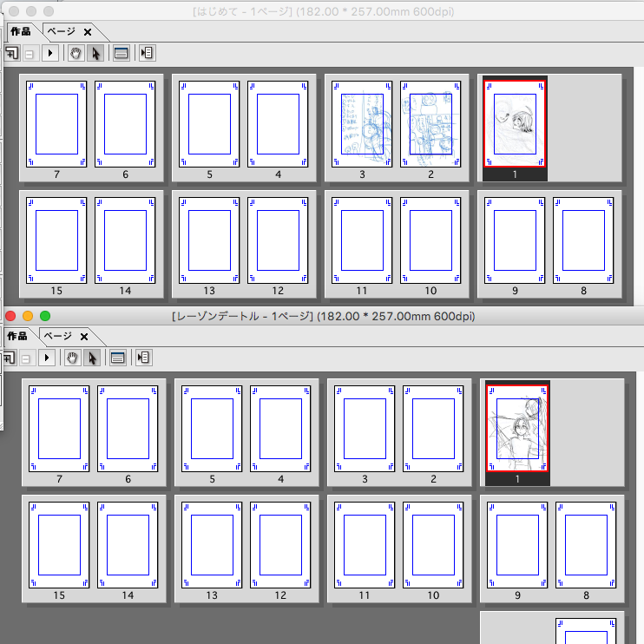Viewport: 644px width, 644px height.
Task: Click page layout icon in レーゾンデートル window toolbar
Action: click(118, 358)
